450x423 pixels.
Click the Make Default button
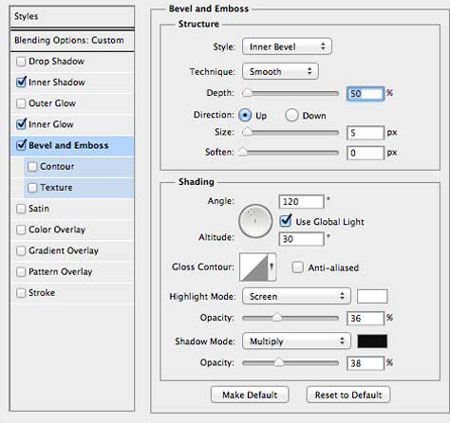tap(250, 395)
